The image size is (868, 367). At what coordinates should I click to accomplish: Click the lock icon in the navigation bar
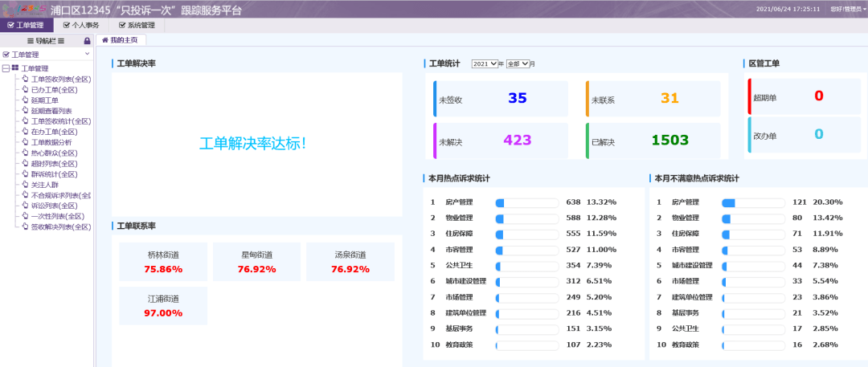pos(87,41)
